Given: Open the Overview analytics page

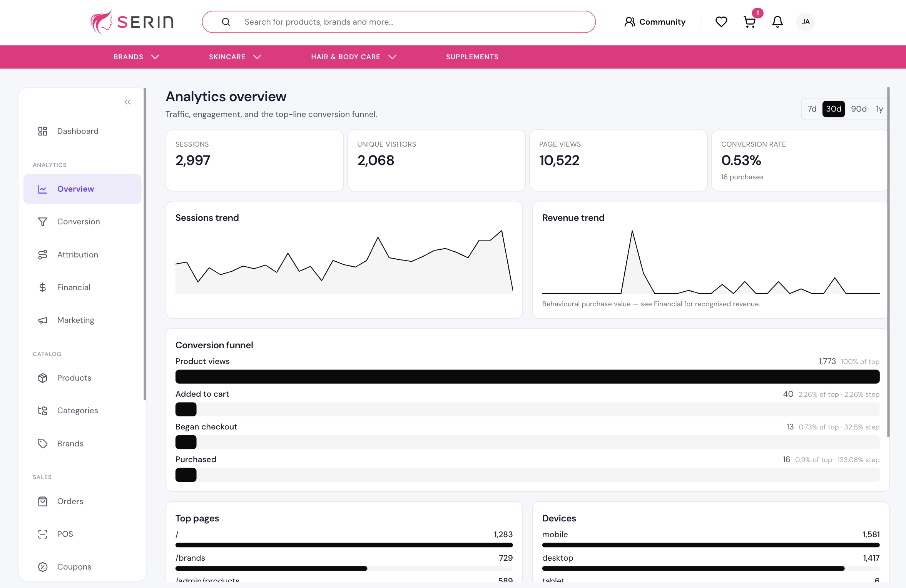Looking at the screenshot, I should pos(82,189).
